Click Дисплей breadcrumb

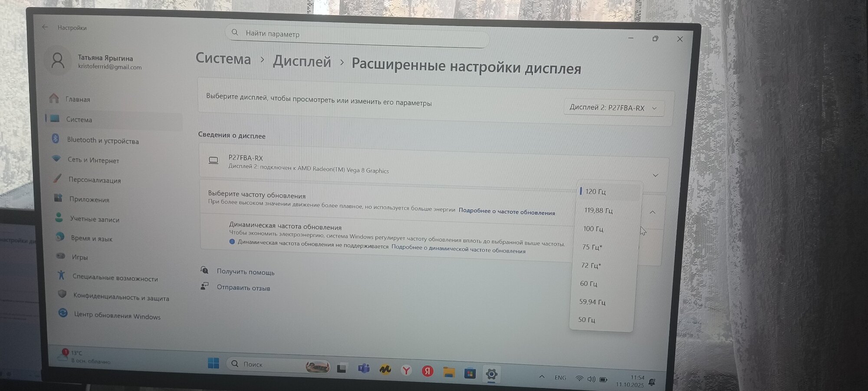[x=302, y=61]
